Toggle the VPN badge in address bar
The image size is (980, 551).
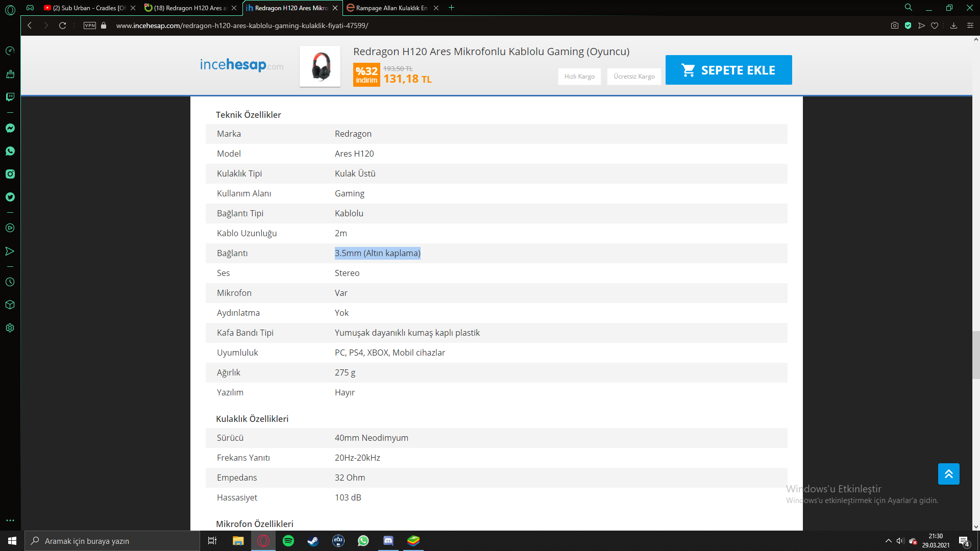pyautogui.click(x=90, y=26)
